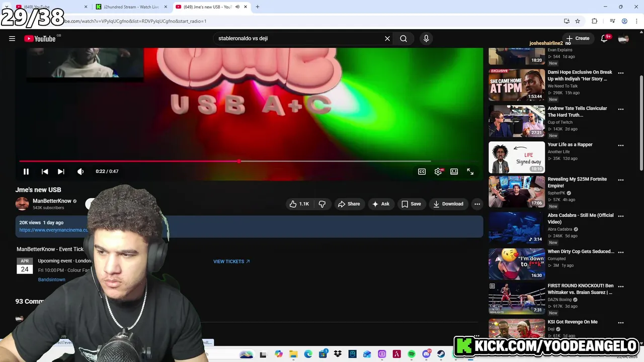Mute the player volume
This screenshot has width=644, height=362.
(x=80, y=171)
